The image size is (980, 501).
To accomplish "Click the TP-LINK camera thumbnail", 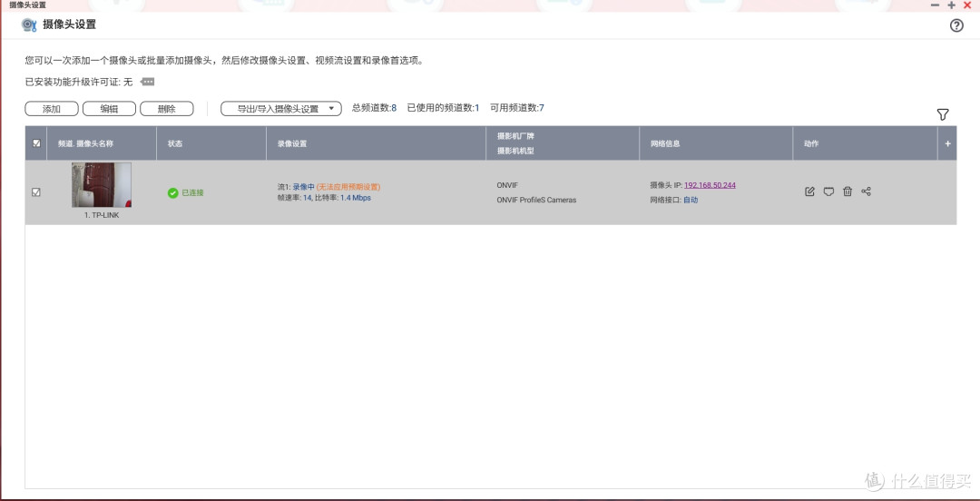I will tap(102, 184).
